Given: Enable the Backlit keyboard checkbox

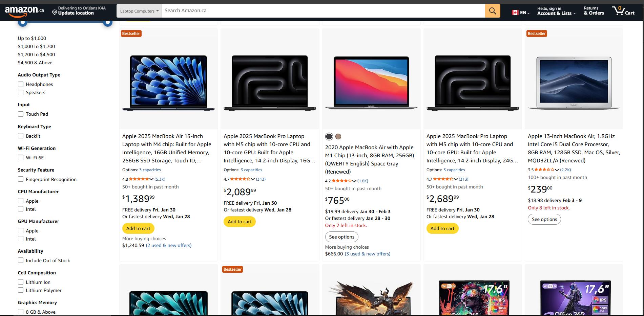Looking at the screenshot, I should [21, 136].
